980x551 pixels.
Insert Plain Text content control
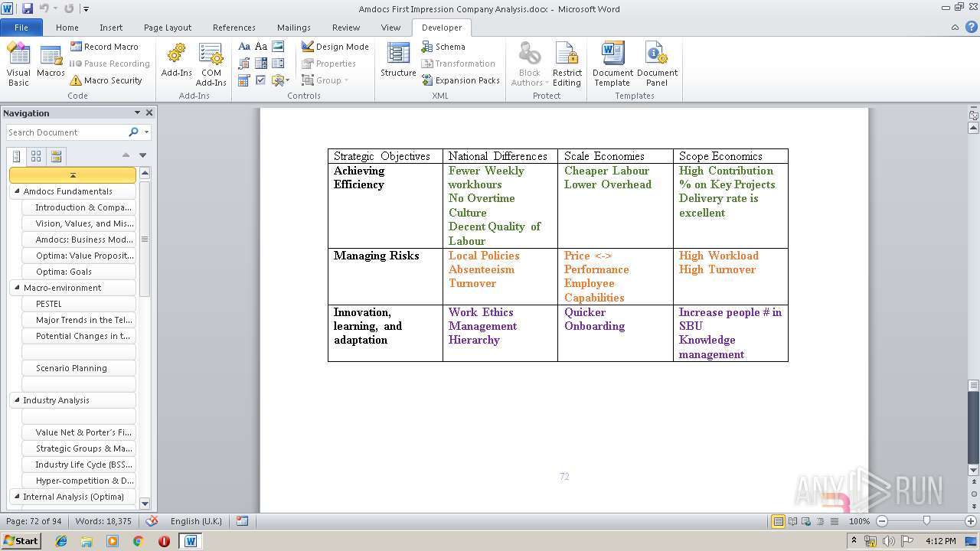(x=261, y=47)
